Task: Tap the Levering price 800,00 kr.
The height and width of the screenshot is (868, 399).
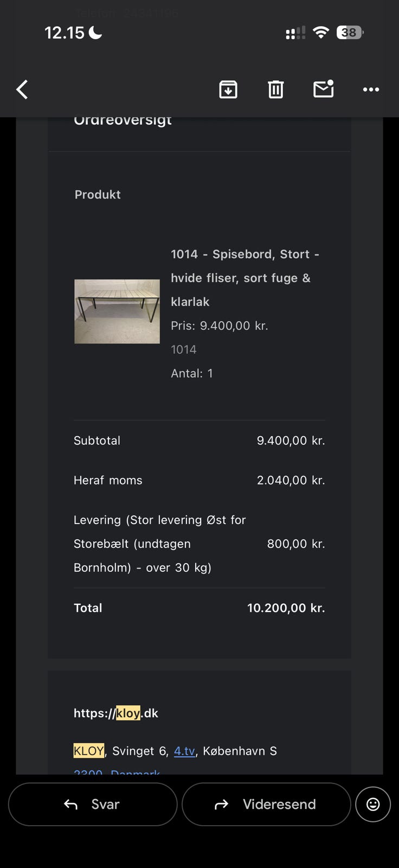Action: [x=295, y=544]
